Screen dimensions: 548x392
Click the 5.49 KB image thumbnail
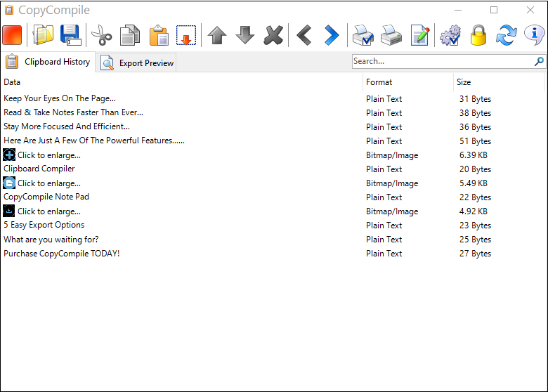(9, 183)
